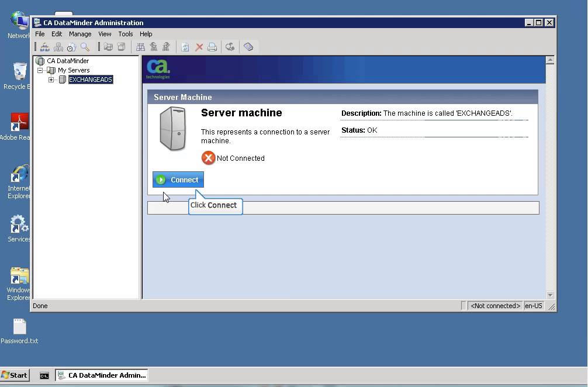Screen dimensions: 588x387
Task: Click the Done status bar text
Action: [x=40, y=306]
